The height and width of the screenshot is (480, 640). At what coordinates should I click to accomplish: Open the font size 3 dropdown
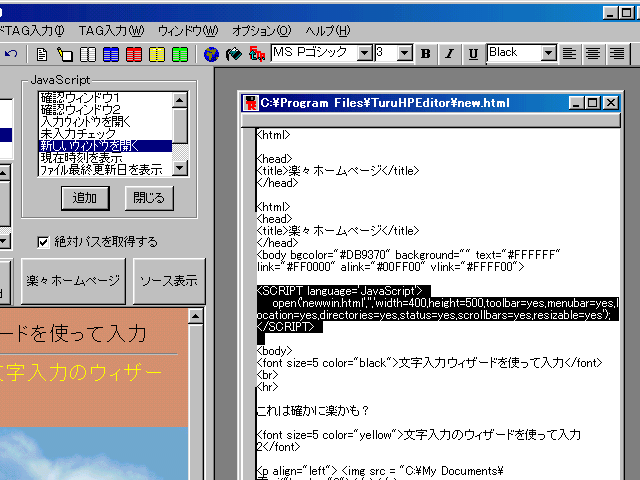404,53
